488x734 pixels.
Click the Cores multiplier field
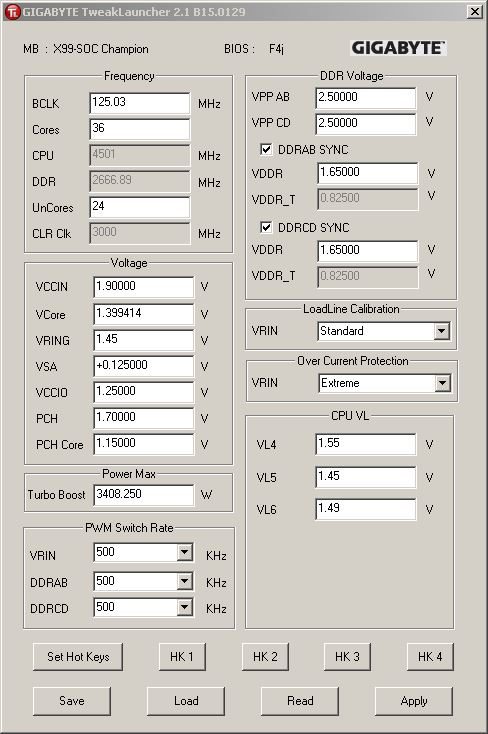point(140,129)
